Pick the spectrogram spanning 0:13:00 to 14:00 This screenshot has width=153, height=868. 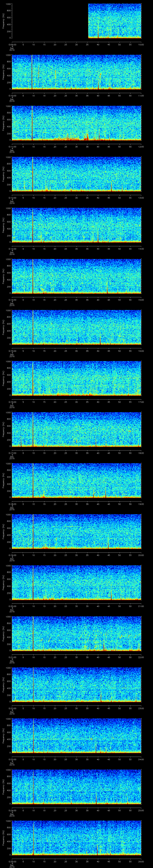(x=76, y=225)
